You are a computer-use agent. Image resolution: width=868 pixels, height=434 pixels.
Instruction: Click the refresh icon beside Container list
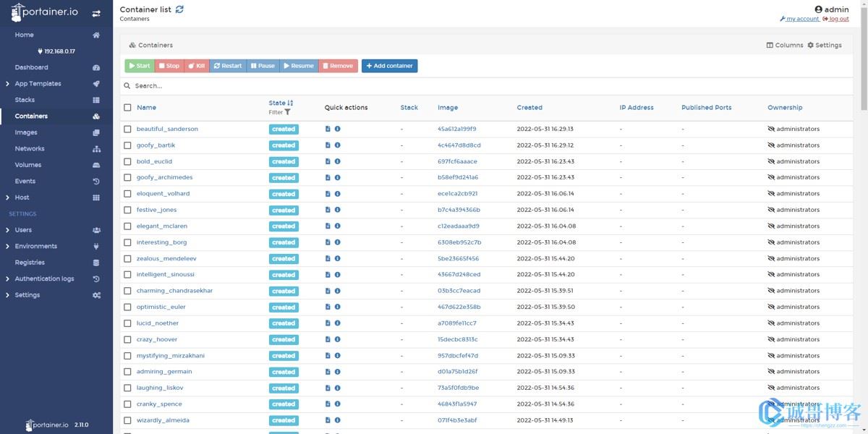point(179,9)
